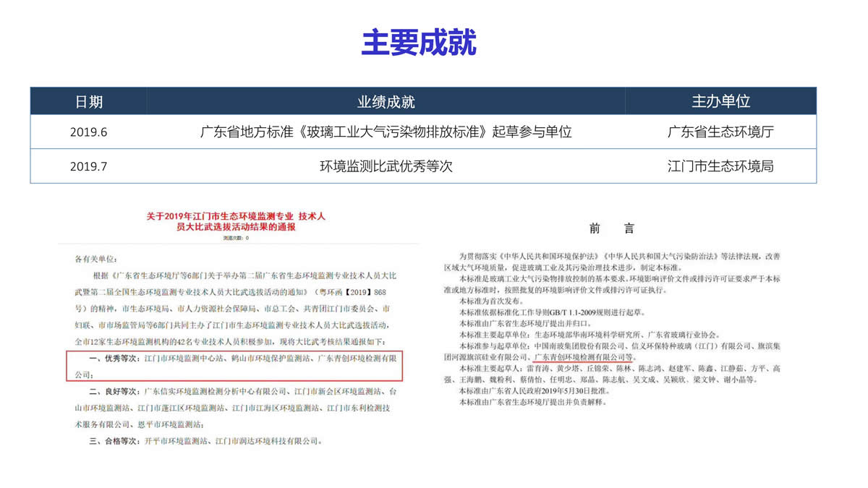Select the 各有关单位 salutation line

tap(95, 259)
